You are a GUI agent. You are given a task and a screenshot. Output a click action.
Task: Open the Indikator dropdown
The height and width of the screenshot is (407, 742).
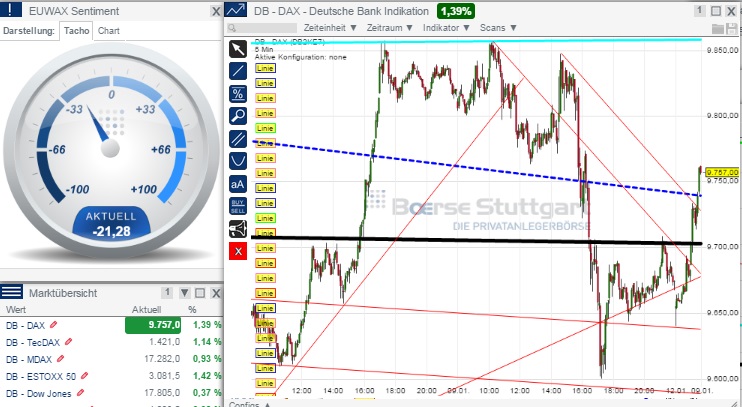tap(446, 28)
